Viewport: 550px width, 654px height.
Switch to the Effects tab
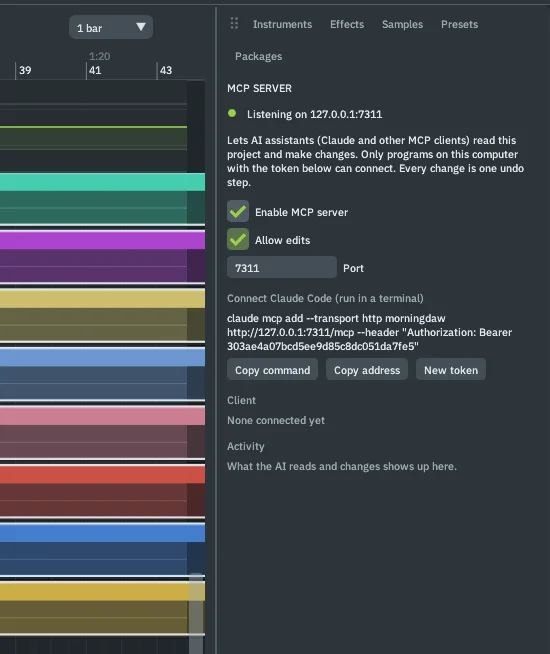tap(347, 24)
